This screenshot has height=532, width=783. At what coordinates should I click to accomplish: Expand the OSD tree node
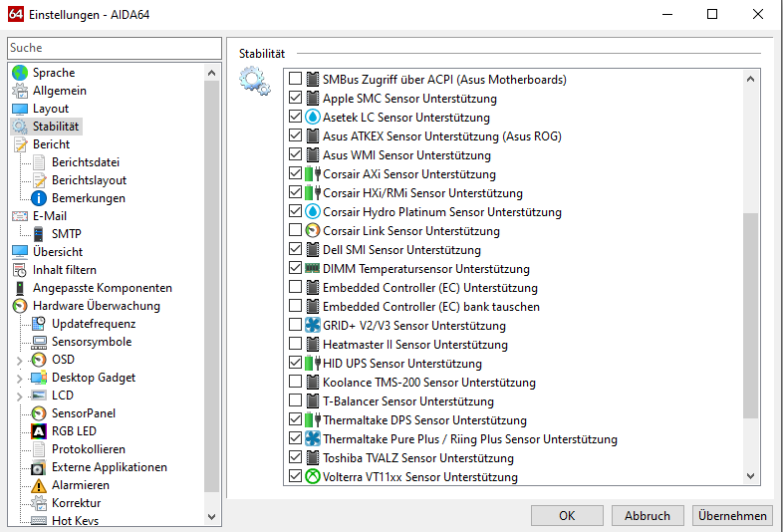tap(19, 361)
